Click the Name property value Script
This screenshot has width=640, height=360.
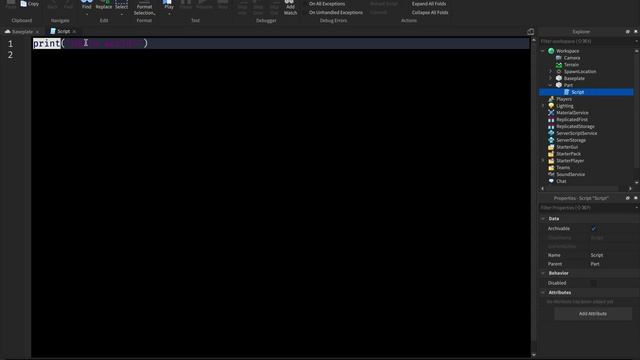596,255
